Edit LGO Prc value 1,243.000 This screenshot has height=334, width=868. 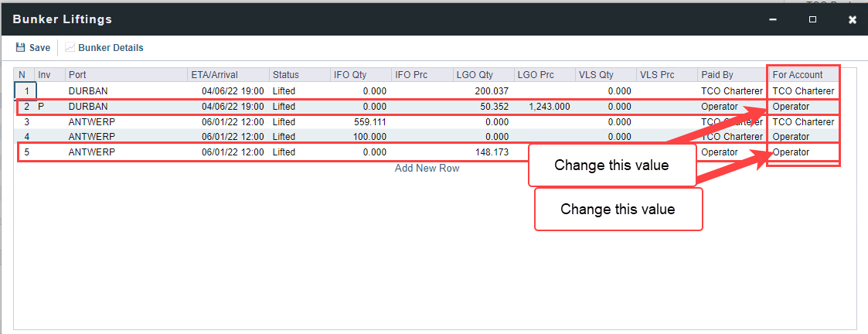tap(549, 106)
